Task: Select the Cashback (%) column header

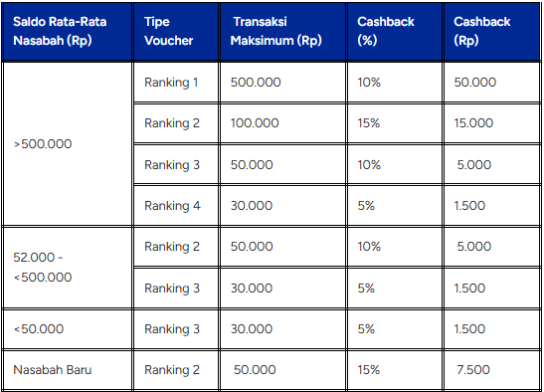Action: (395, 31)
